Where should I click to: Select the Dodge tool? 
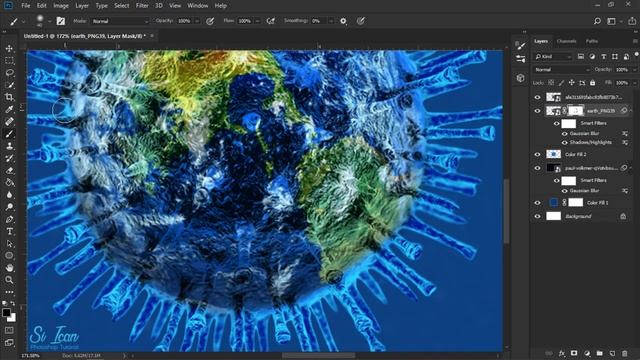[9, 207]
